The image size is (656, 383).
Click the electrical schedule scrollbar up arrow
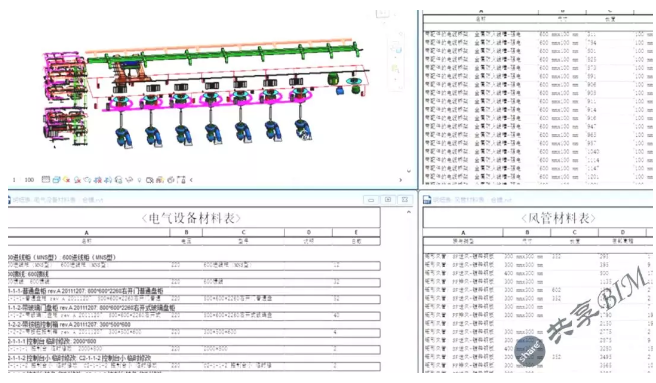[409, 212]
